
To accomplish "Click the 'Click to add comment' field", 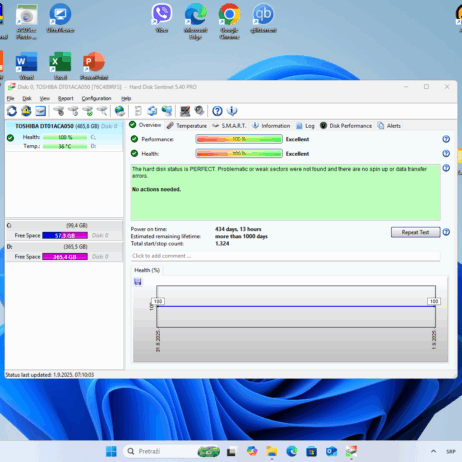I will coord(285,256).
